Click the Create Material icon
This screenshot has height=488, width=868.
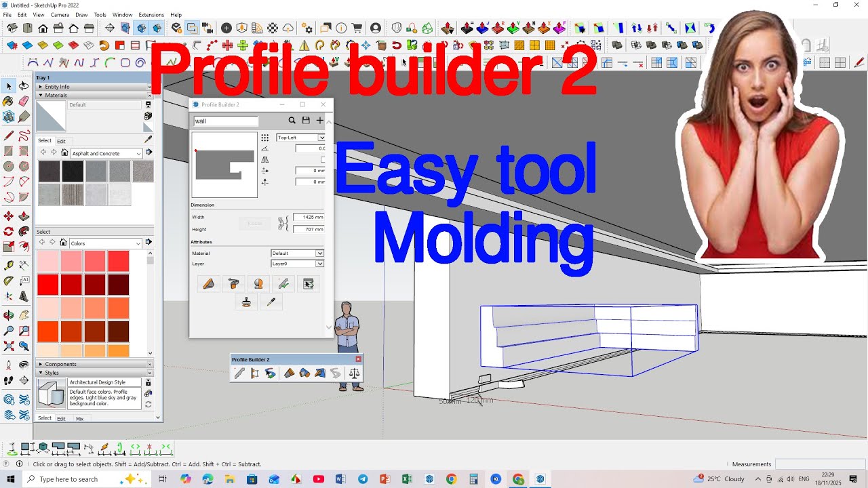click(x=148, y=116)
